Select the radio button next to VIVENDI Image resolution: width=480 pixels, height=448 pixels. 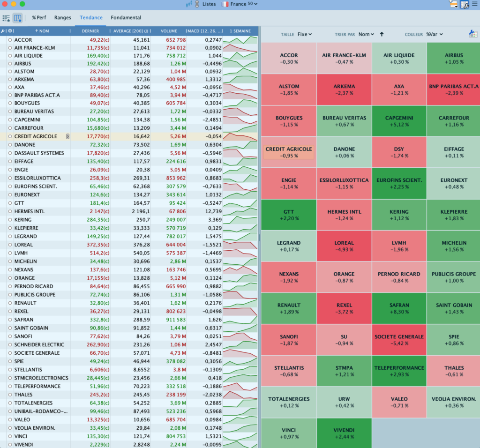pyautogui.click(x=10, y=444)
